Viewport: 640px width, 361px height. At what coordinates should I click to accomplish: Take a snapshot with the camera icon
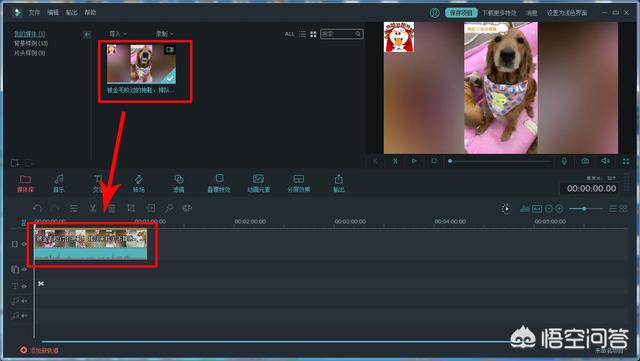(x=585, y=161)
